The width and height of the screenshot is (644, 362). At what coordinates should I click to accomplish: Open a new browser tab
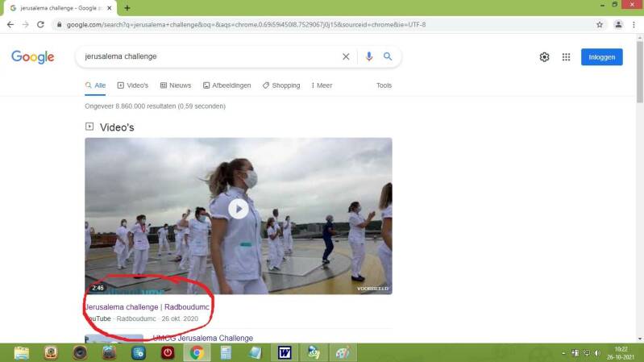[x=127, y=8]
